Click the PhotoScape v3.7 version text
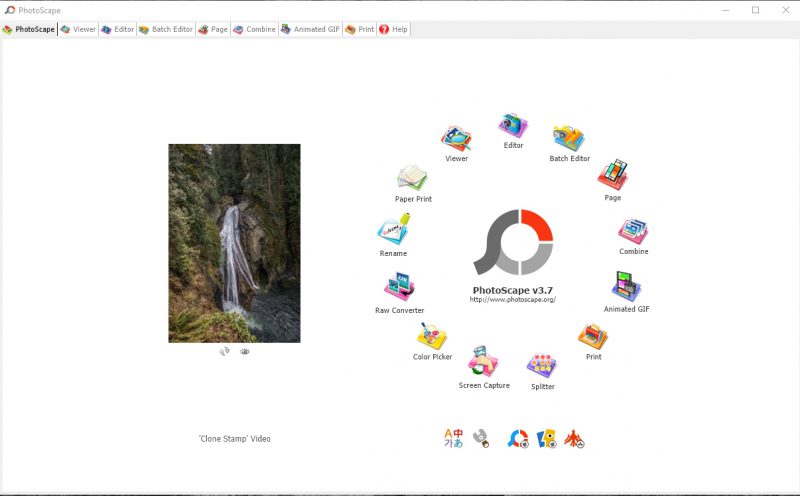Screen dimensions: 800x496 (513, 290)
